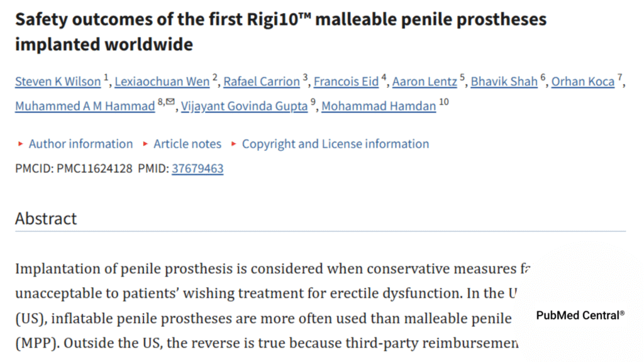Open author Vijayant Govinda Gupta link

(245, 106)
